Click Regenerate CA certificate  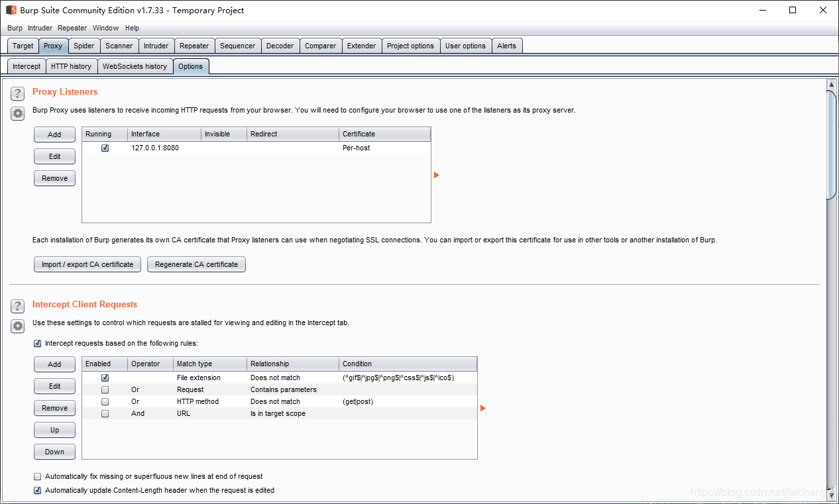click(197, 264)
